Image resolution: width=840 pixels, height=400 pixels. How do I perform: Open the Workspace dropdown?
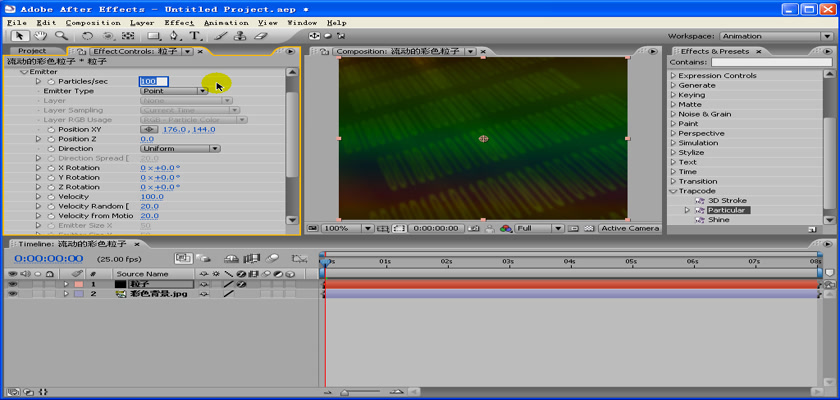[x=776, y=36]
